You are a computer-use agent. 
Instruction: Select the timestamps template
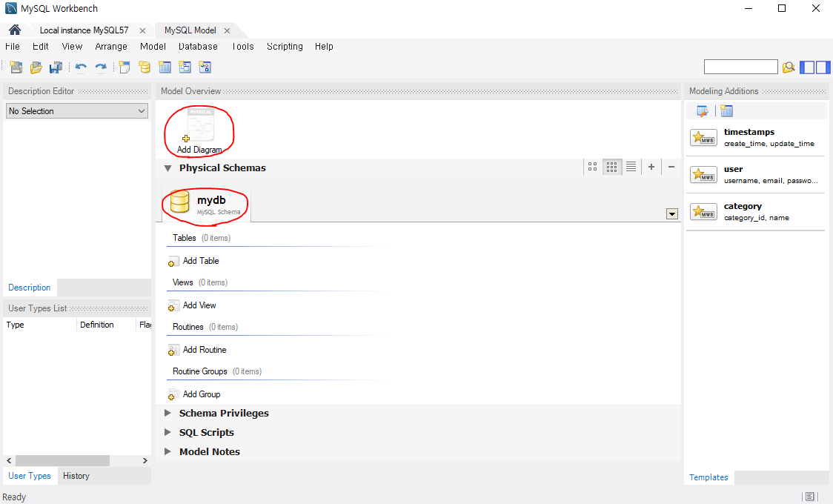point(755,138)
